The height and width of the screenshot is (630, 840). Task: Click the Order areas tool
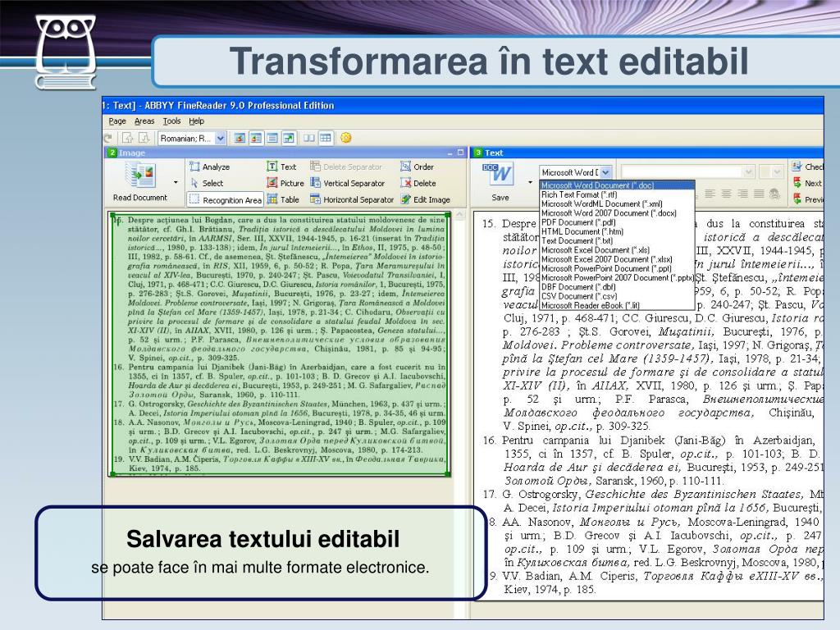coord(417,167)
